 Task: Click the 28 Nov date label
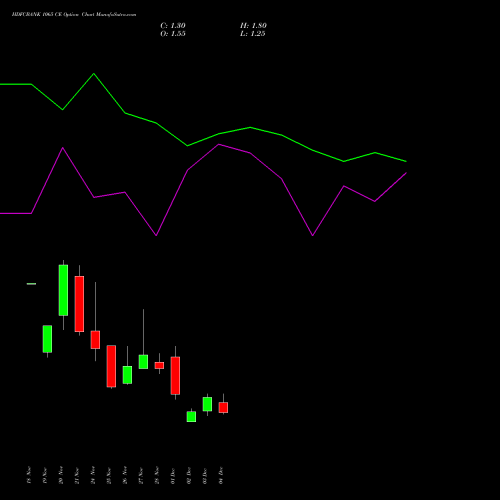click(157, 475)
